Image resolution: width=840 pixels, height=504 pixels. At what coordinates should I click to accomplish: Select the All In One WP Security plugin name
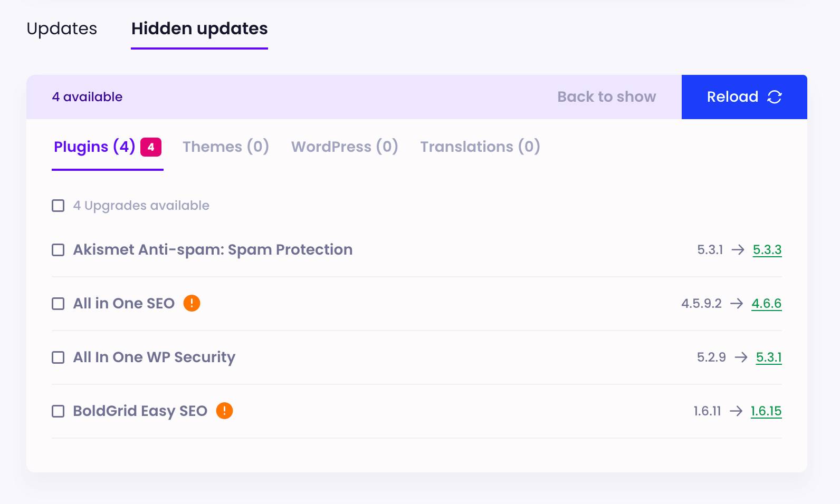(x=154, y=357)
